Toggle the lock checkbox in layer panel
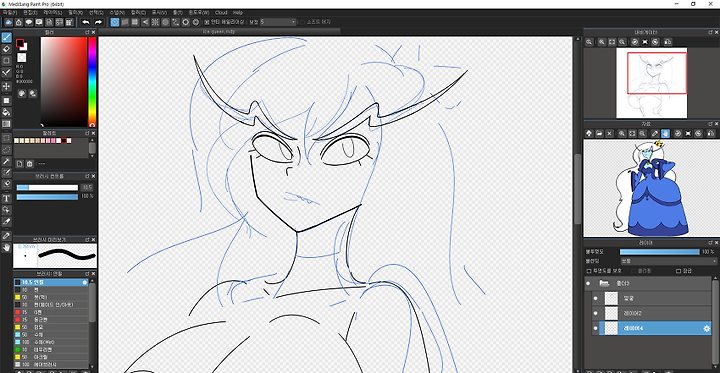 pyautogui.click(x=679, y=271)
